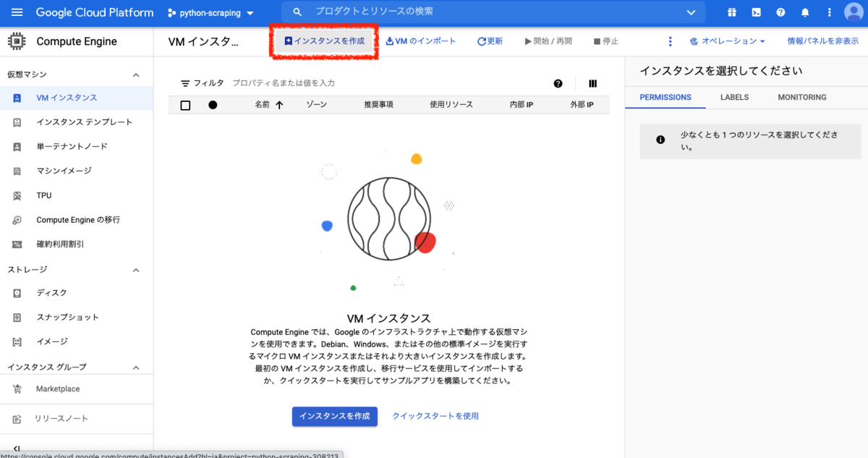Image resolution: width=868 pixels, height=458 pixels.
Task: Activate Cloud Shell terminal icon
Action: pos(756,12)
